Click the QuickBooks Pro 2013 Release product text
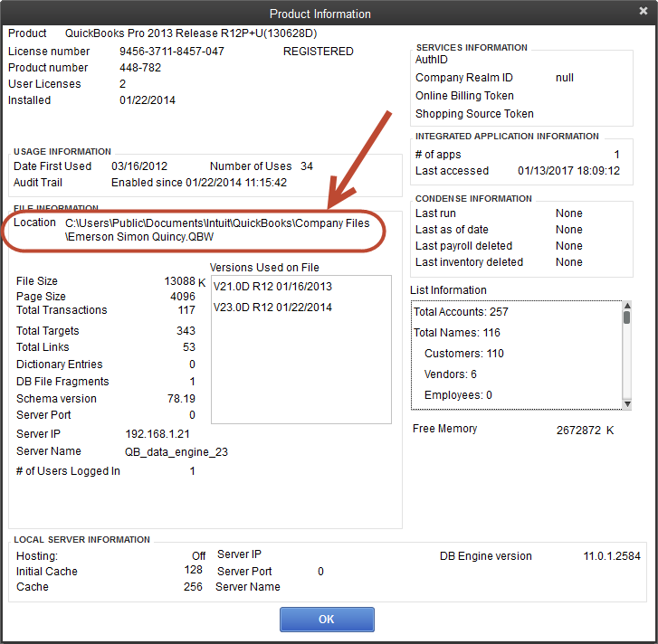This screenshot has width=658, height=644. 191,33
